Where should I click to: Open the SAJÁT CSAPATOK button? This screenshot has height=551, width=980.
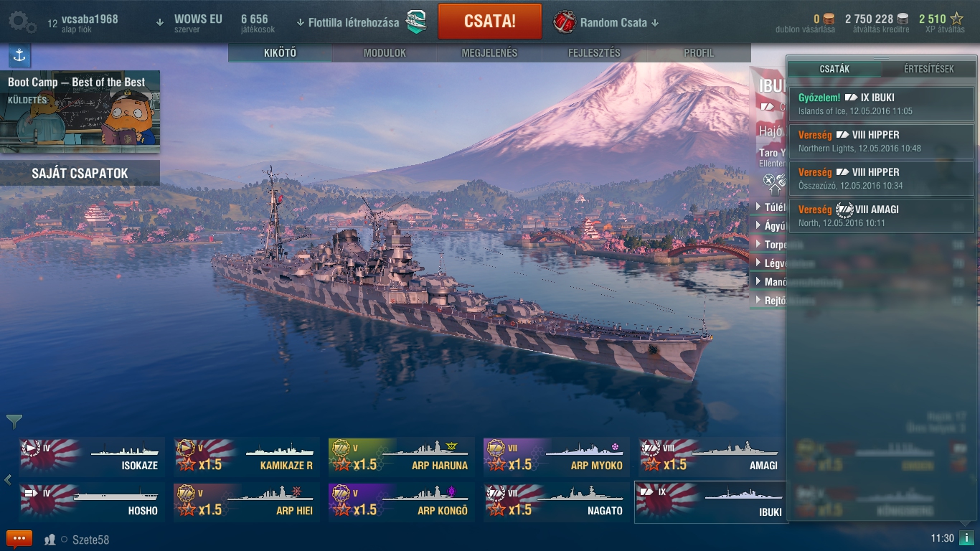coord(80,173)
